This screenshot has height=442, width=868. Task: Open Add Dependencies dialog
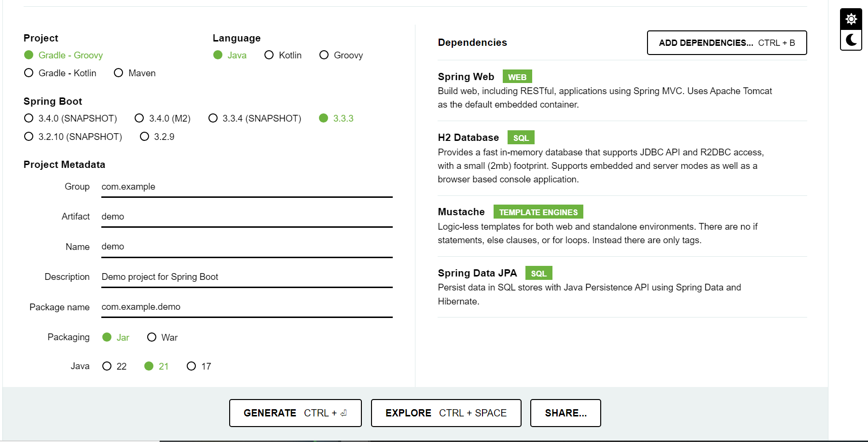727,43
